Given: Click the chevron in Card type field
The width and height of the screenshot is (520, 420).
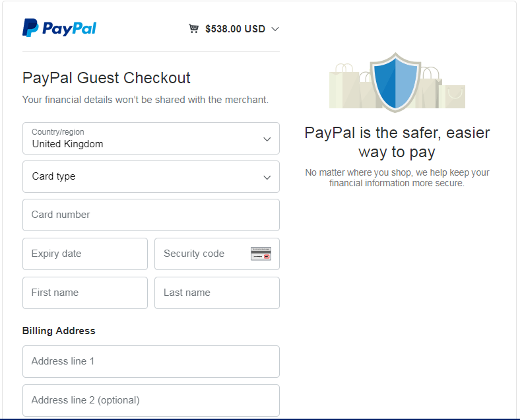Looking at the screenshot, I should click(267, 178).
